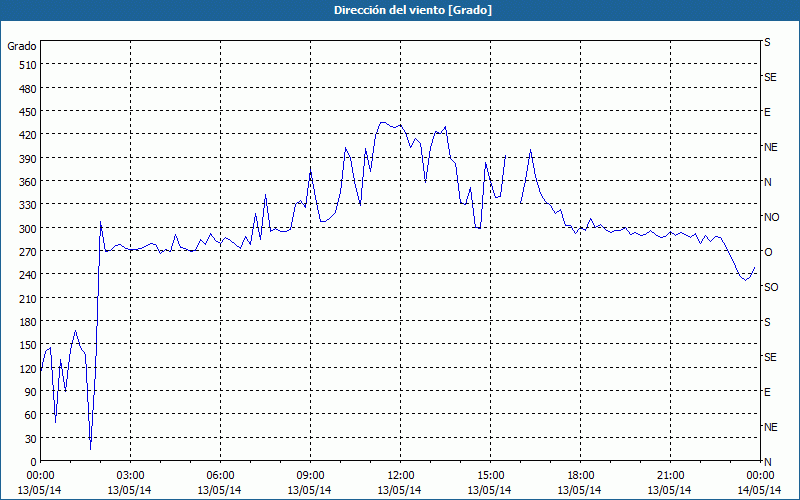
Task: Click the 12:00 time label on x-axis
Action: (x=400, y=476)
